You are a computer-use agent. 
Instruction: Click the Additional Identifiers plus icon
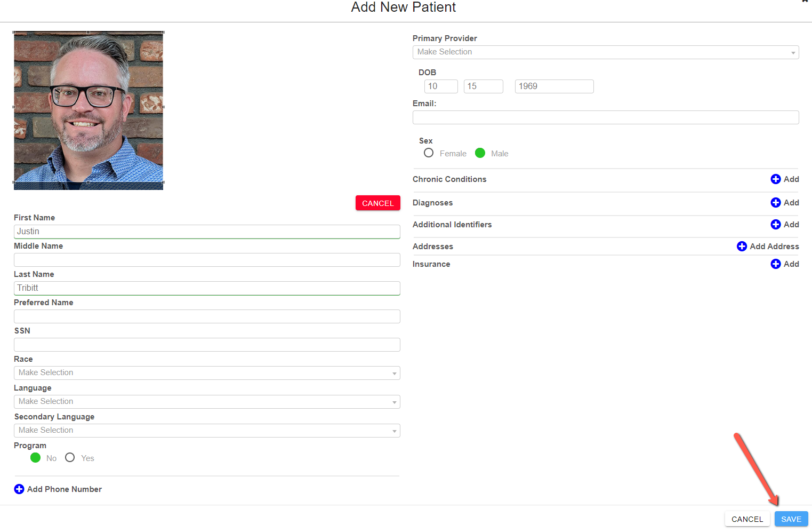[x=776, y=225]
